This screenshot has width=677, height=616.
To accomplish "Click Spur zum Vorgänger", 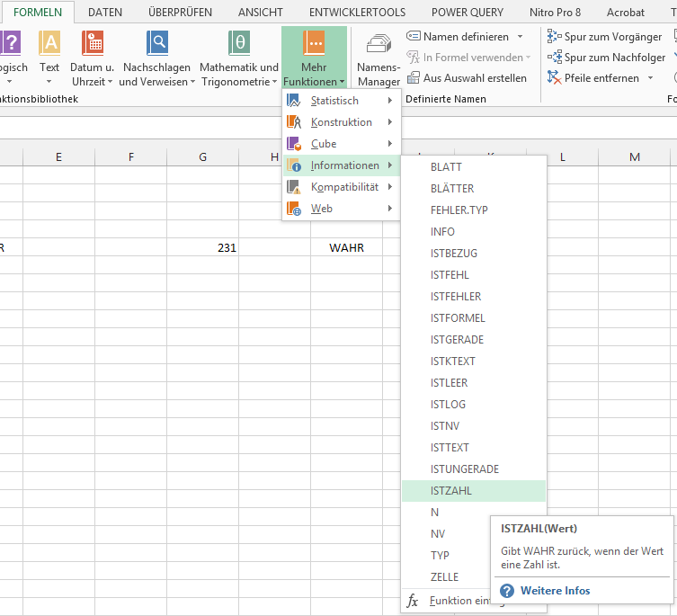I will [x=605, y=37].
